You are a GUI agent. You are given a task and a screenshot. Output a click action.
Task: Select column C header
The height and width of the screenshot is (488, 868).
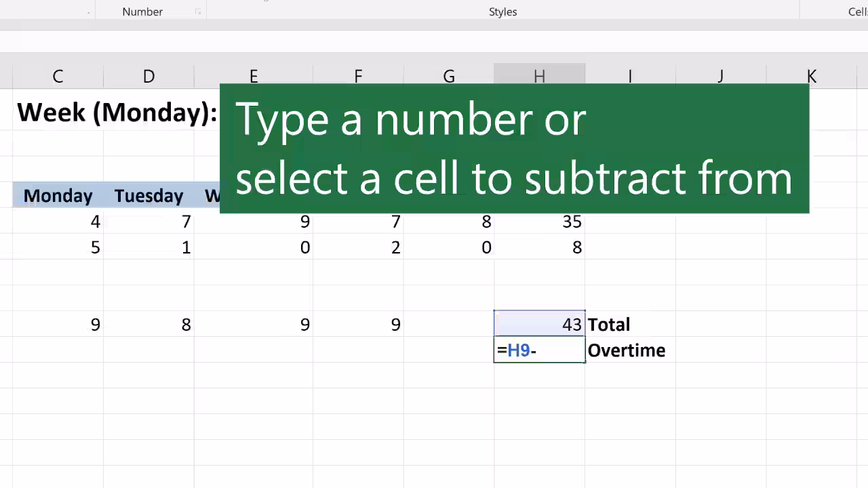[58, 77]
